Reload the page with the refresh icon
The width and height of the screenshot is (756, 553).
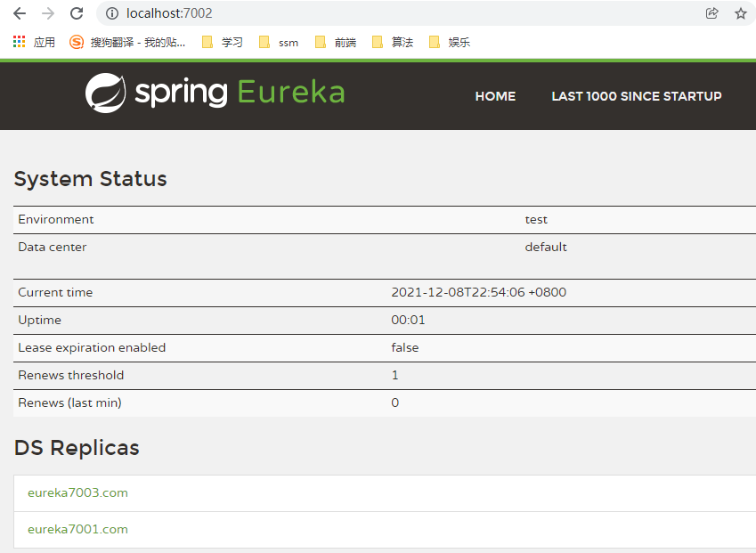[x=76, y=13]
